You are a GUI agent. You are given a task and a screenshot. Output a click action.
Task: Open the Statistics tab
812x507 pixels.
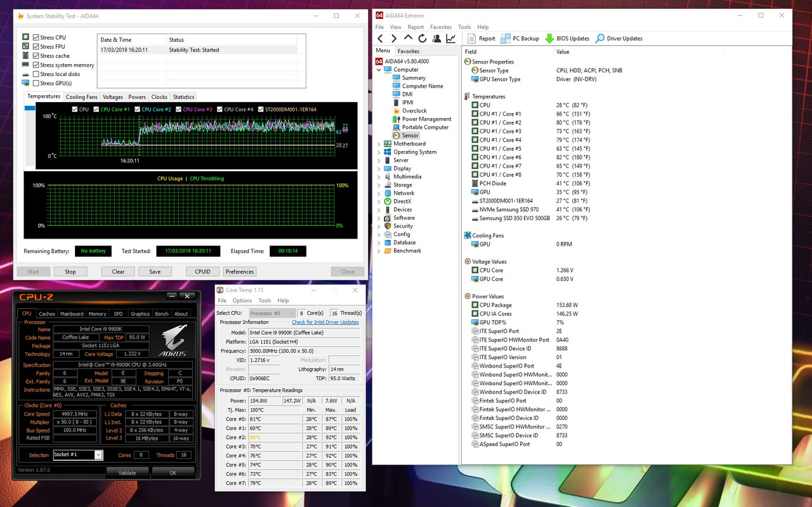point(184,97)
